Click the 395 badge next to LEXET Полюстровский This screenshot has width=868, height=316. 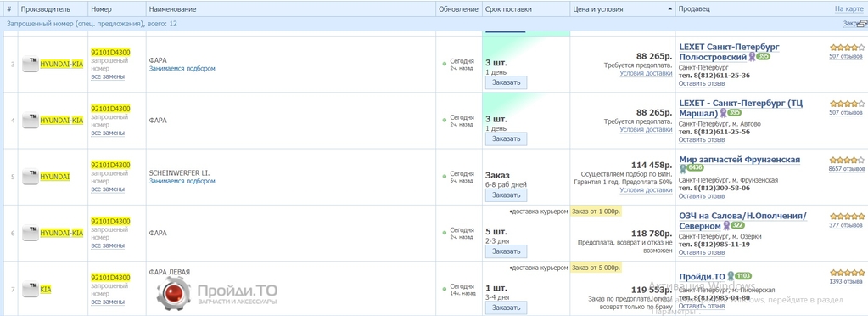[x=763, y=57]
